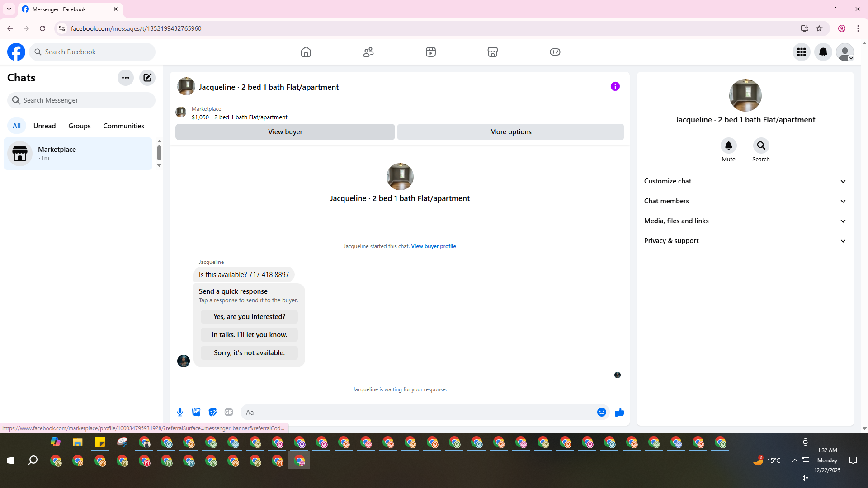
Task: Send a thumbs-up like
Action: pyautogui.click(x=620, y=412)
